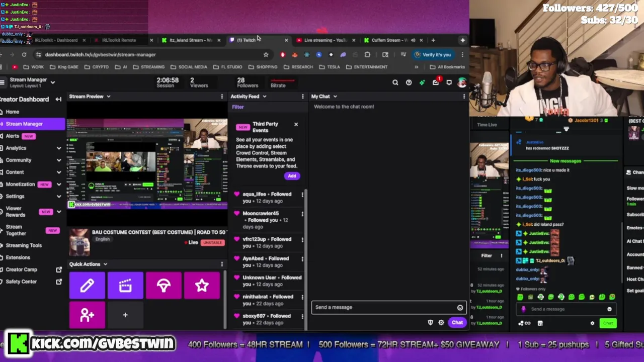644x362 pixels.
Task: Open Streaming Tools in the sidebar
Action: point(24,245)
